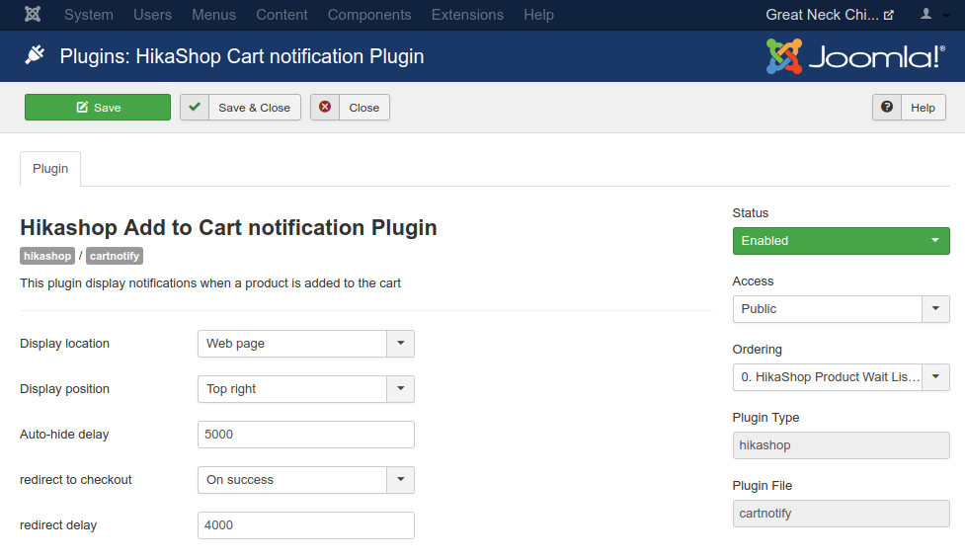Image resolution: width=965 pixels, height=560 pixels.
Task: Click the large Joomla! brand logo
Action: click(x=855, y=56)
